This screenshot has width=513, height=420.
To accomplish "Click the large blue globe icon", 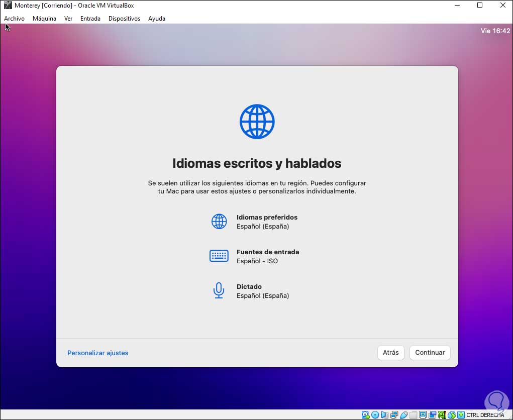I will (x=257, y=122).
